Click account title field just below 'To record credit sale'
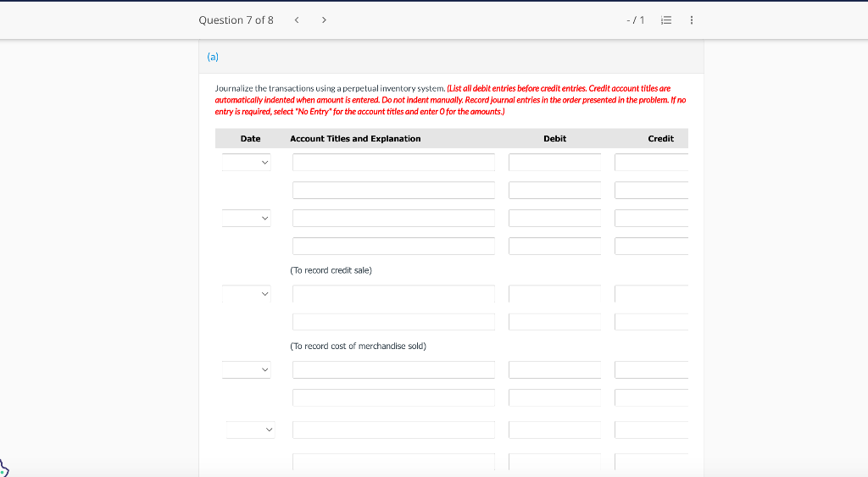868x477 pixels. pos(393,294)
